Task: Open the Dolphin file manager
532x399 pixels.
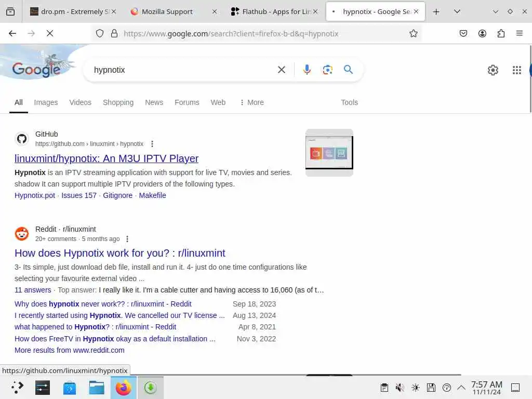Action: click(96, 388)
